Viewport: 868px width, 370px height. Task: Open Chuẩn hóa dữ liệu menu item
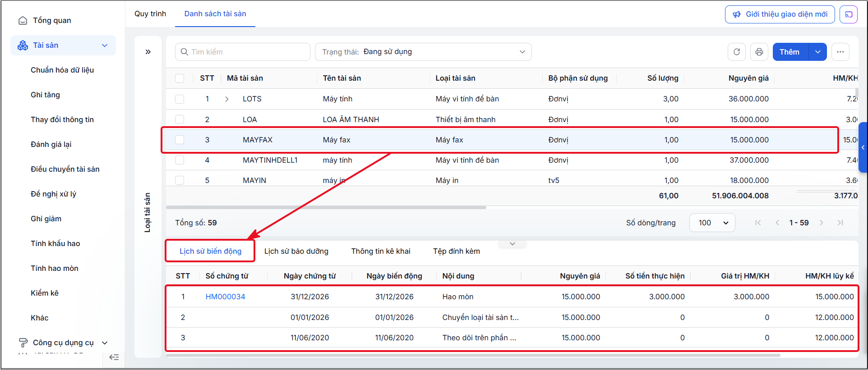62,70
